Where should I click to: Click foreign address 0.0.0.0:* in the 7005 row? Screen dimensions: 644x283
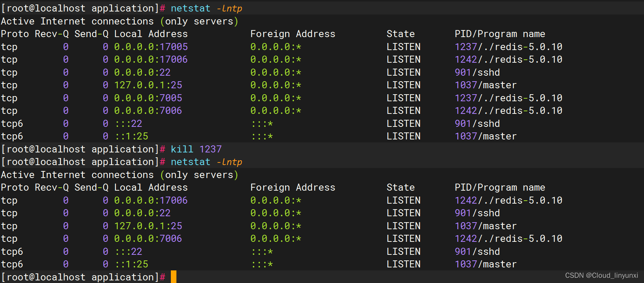(276, 98)
